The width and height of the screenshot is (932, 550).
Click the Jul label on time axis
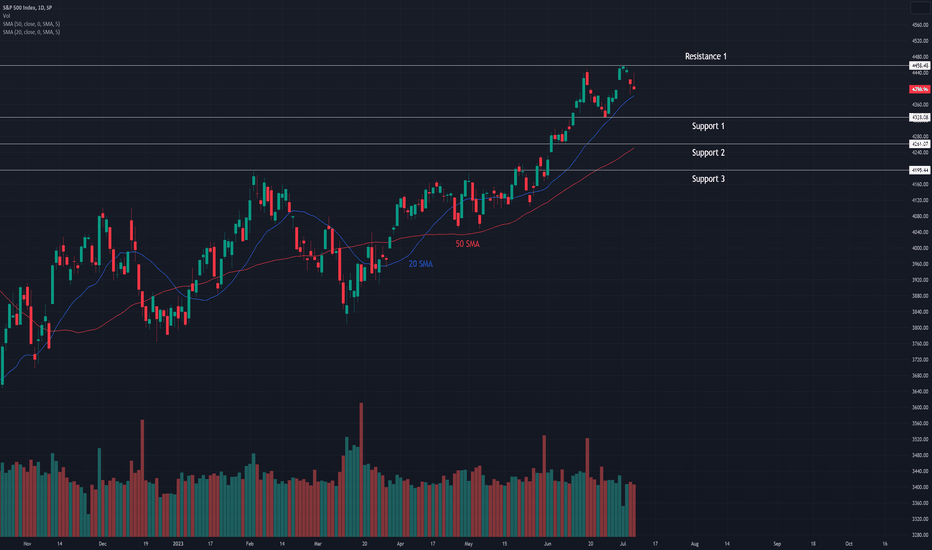click(622, 543)
